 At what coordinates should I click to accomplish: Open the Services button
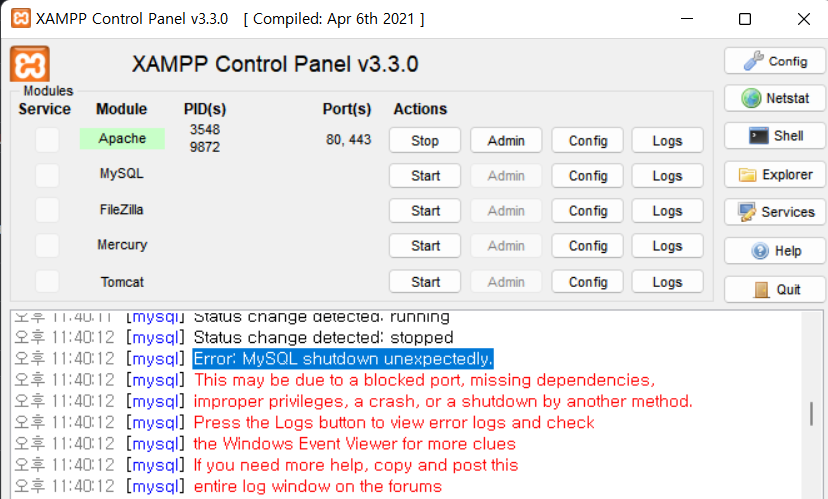[x=775, y=212]
